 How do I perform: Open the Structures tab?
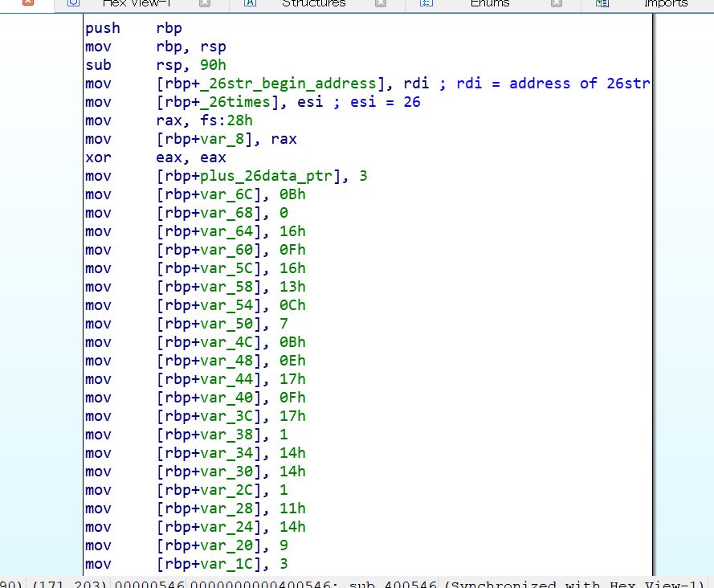point(314,4)
